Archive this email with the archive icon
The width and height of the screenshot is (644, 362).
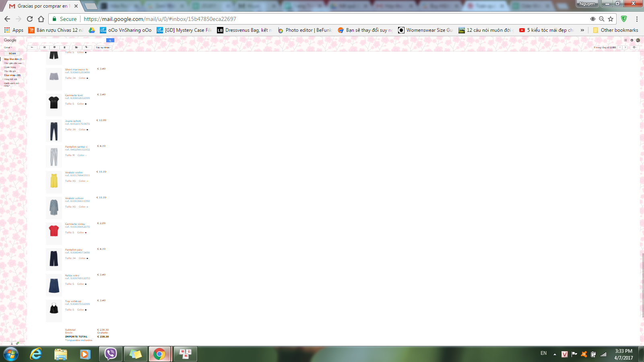coord(44,47)
